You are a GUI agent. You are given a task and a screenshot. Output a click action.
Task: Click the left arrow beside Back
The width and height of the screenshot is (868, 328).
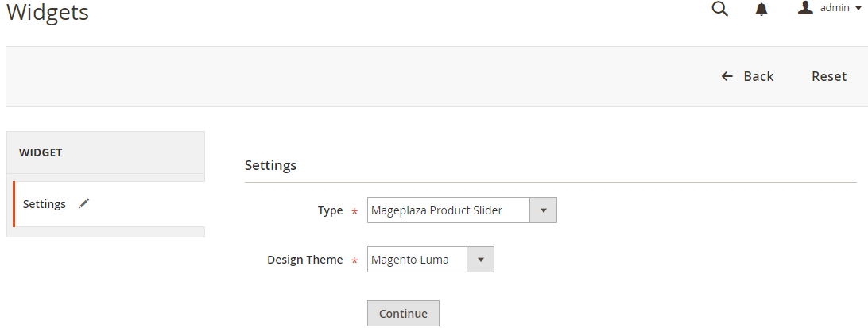(727, 76)
